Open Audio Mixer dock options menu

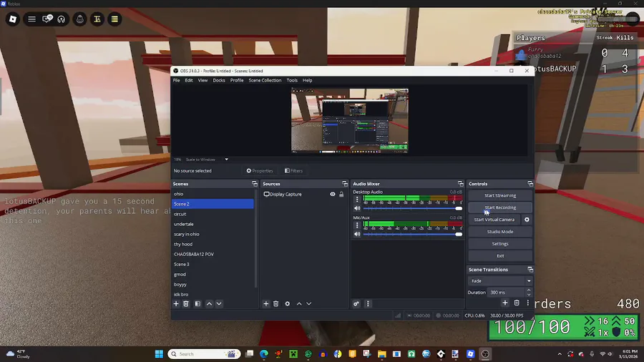coord(368,304)
